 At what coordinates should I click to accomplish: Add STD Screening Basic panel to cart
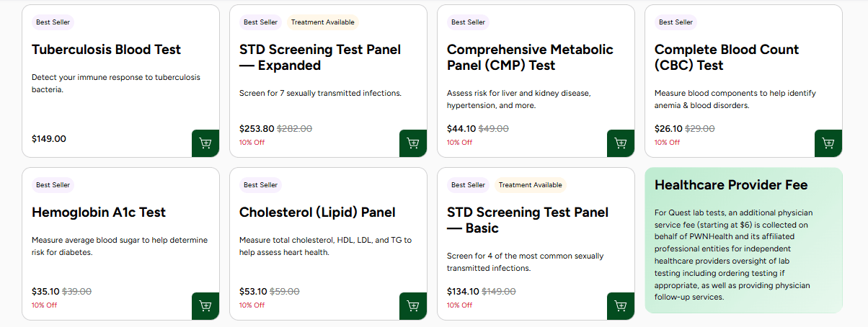pos(621,306)
